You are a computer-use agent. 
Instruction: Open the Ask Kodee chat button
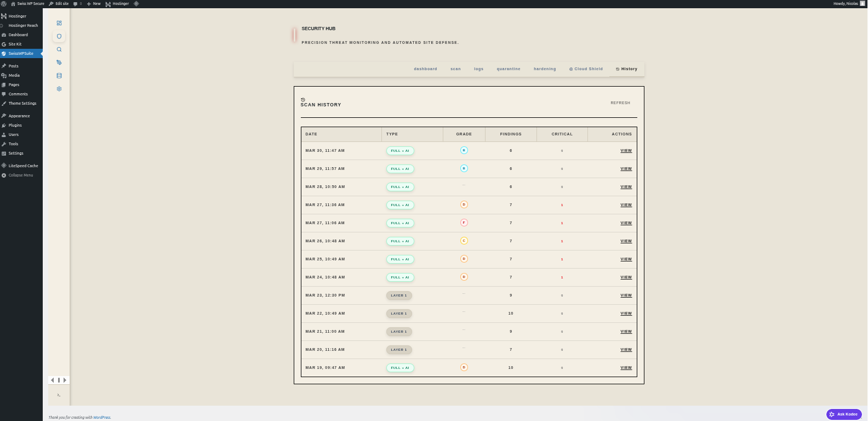(844, 414)
